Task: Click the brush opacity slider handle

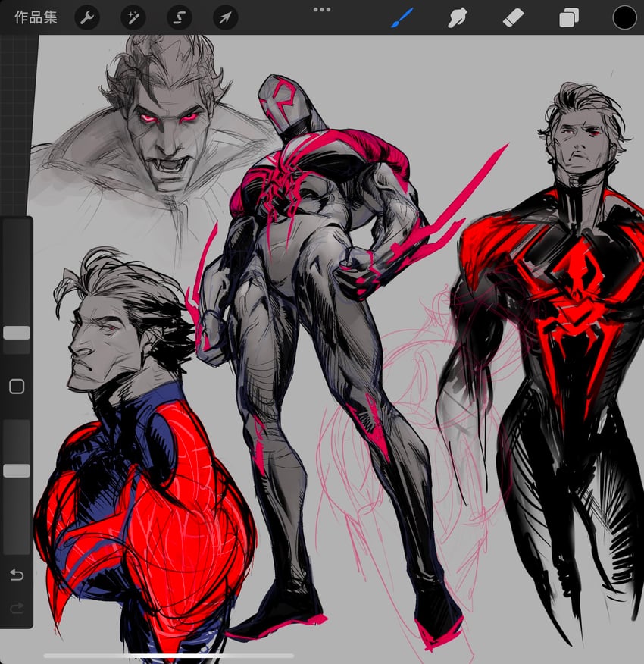Action: 17,471
